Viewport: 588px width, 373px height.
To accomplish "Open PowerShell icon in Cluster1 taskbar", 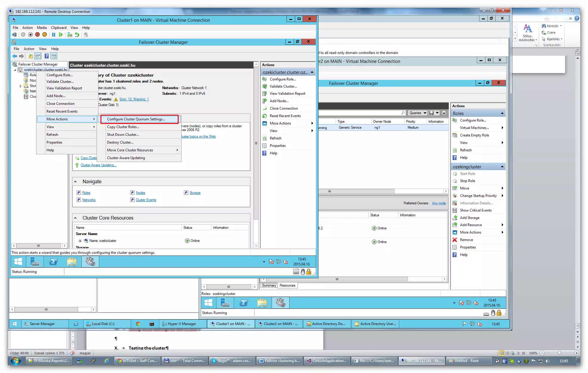I will click(53, 262).
